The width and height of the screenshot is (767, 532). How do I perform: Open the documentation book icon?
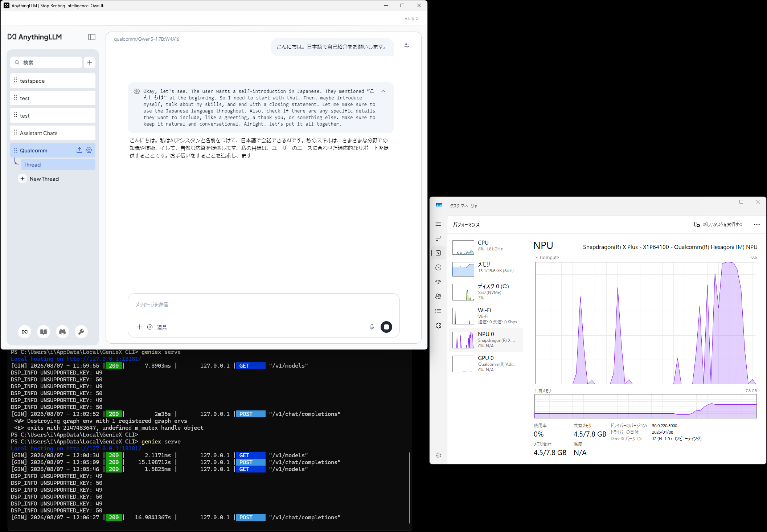pyautogui.click(x=44, y=332)
